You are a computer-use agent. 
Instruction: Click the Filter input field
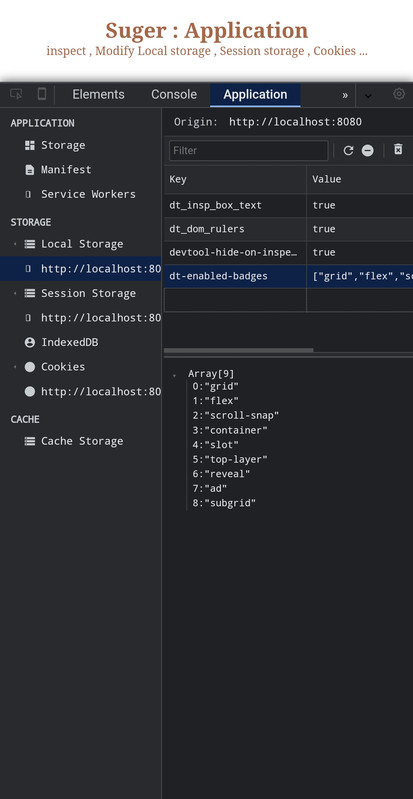[249, 151]
